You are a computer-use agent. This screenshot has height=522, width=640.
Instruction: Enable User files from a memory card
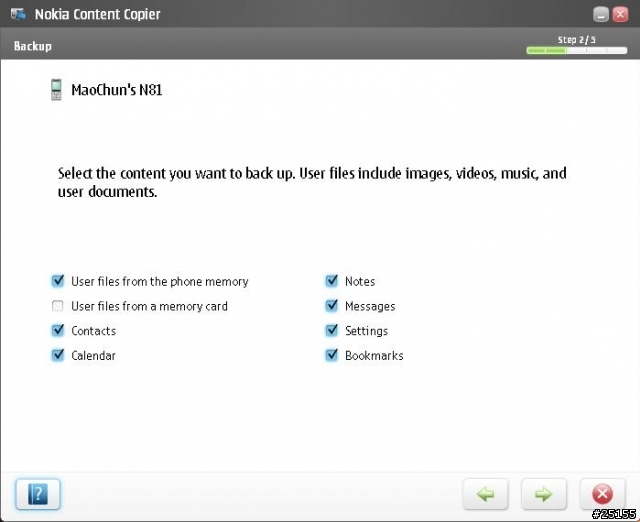pyautogui.click(x=58, y=306)
